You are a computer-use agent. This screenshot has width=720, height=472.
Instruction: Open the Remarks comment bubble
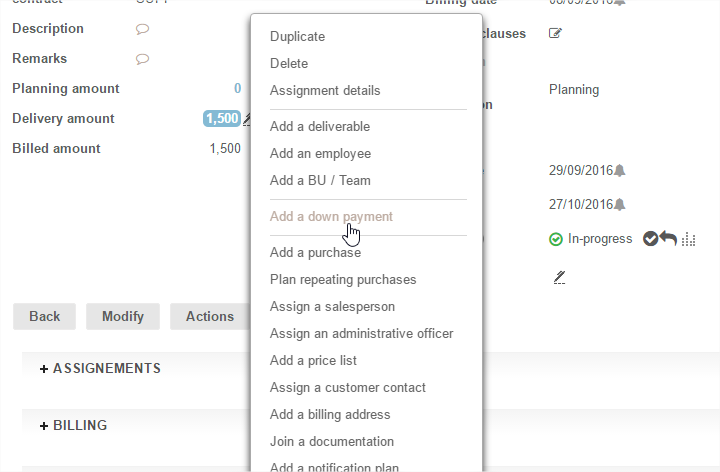pos(142,59)
